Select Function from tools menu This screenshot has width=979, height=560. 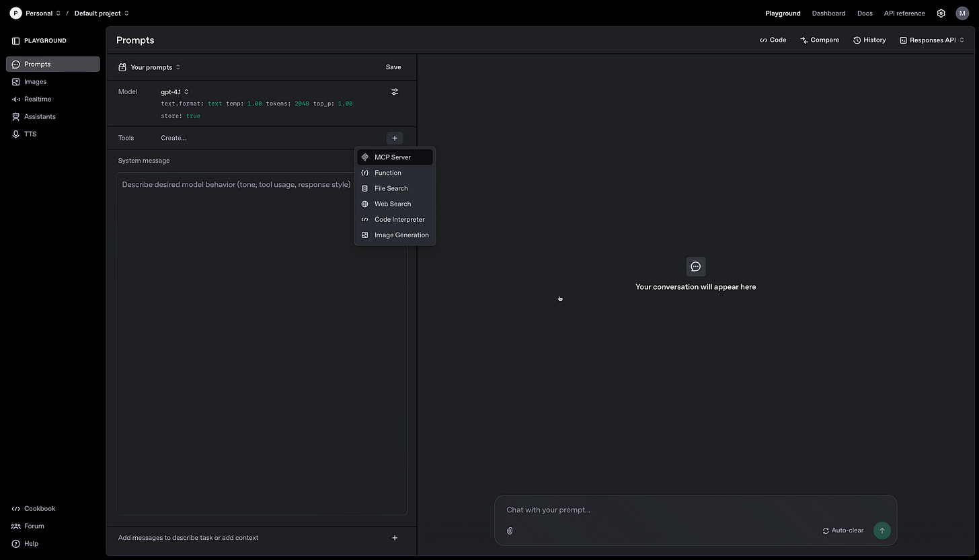pyautogui.click(x=395, y=173)
